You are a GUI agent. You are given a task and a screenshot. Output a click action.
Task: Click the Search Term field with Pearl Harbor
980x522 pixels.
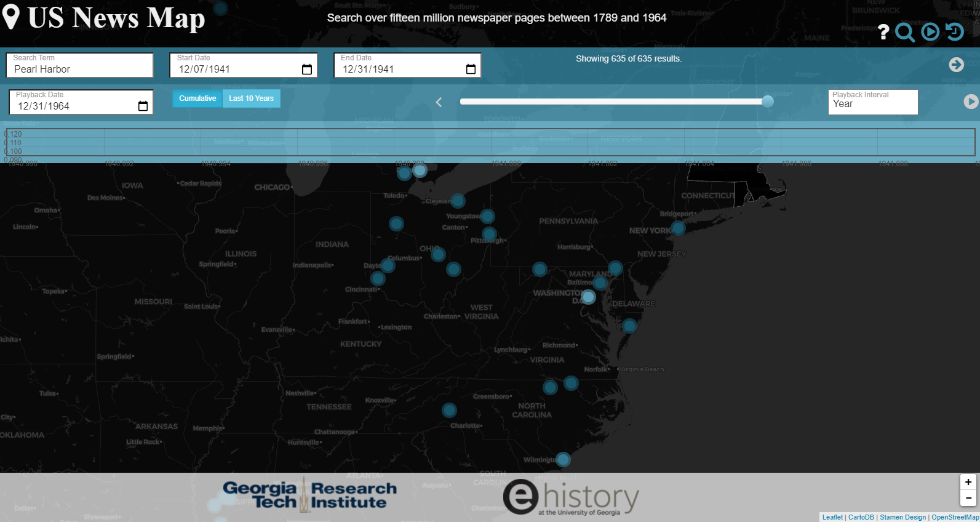(81, 65)
